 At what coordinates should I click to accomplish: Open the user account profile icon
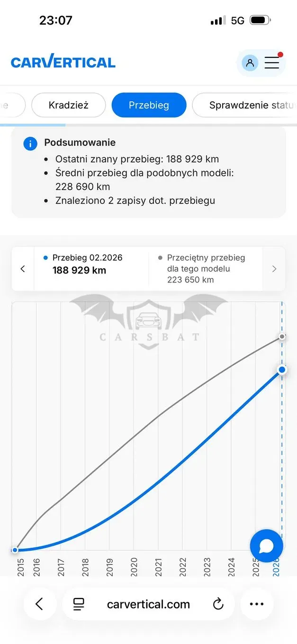tap(250, 63)
